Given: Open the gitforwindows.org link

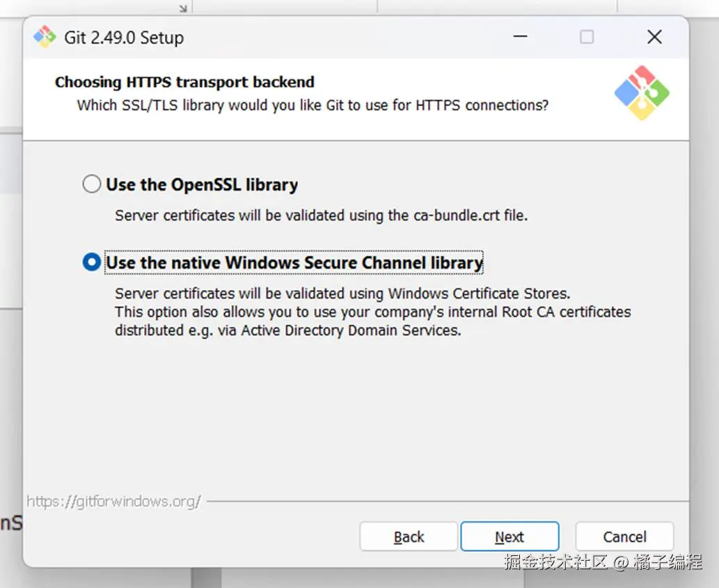Looking at the screenshot, I should (x=113, y=501).
